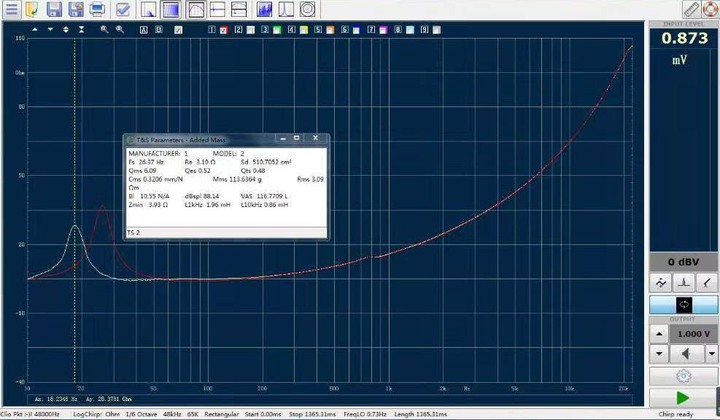Open help via the lifebuoy icon
720x420 pixels.
pos(711,9)
